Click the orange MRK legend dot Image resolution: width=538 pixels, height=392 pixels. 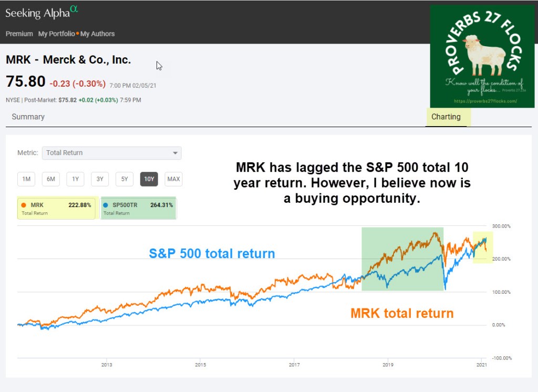24,205
